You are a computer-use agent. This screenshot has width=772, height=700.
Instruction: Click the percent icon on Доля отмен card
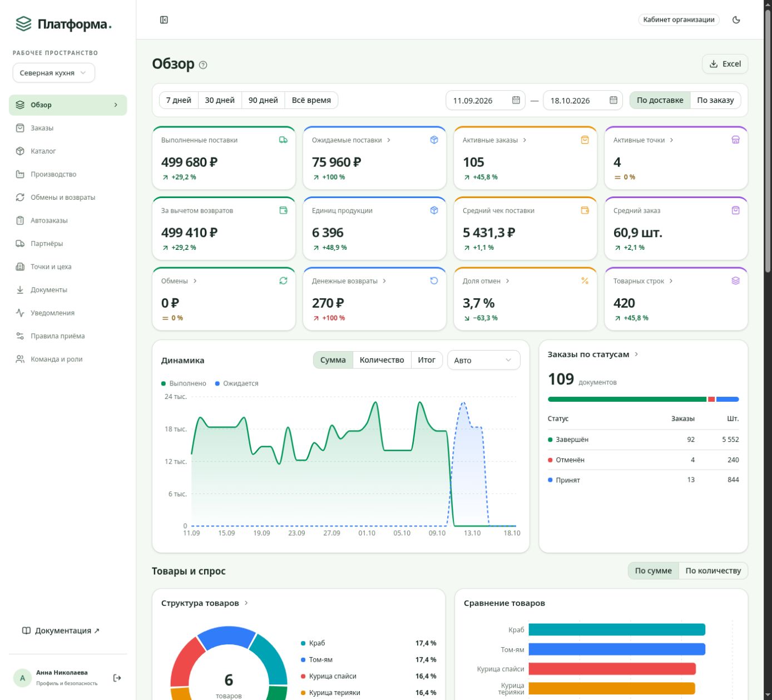pyautogui.click(x=585, y=281)
